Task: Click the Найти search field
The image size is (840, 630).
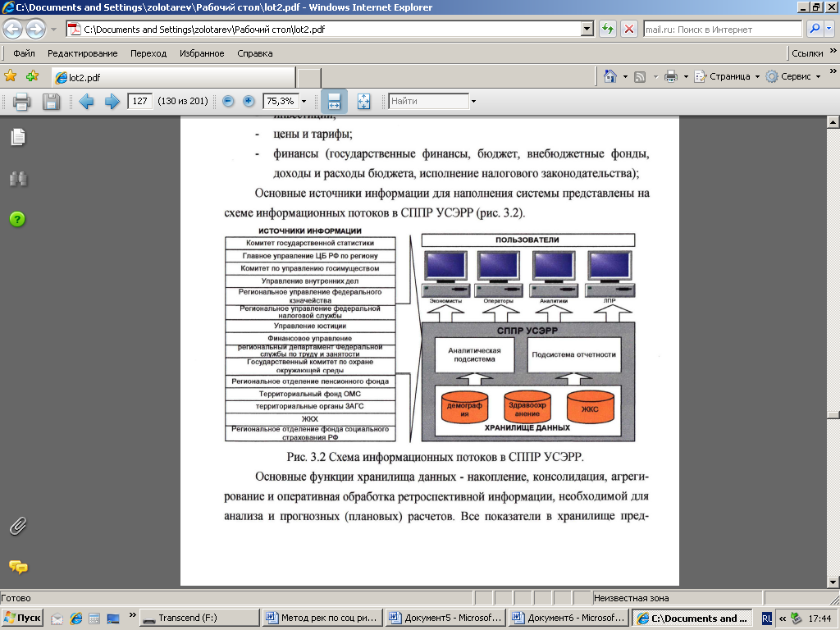Action: (x=428, y=101)
